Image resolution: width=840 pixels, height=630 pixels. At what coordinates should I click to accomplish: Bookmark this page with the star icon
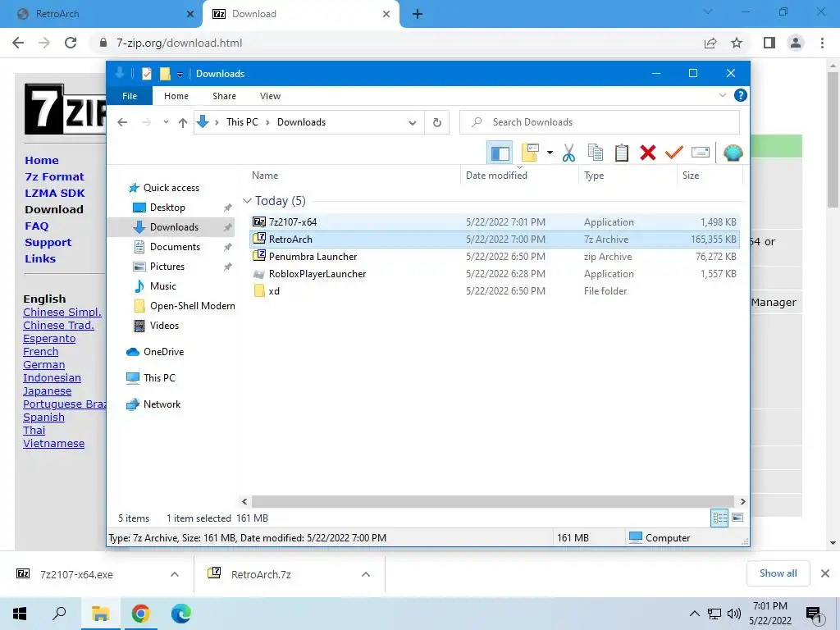pos(737,43)
